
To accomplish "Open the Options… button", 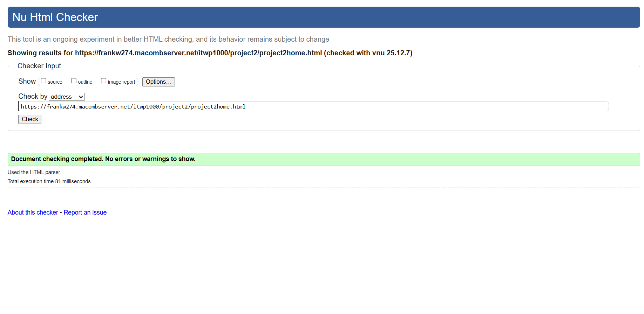I will (x=158, y=82).
